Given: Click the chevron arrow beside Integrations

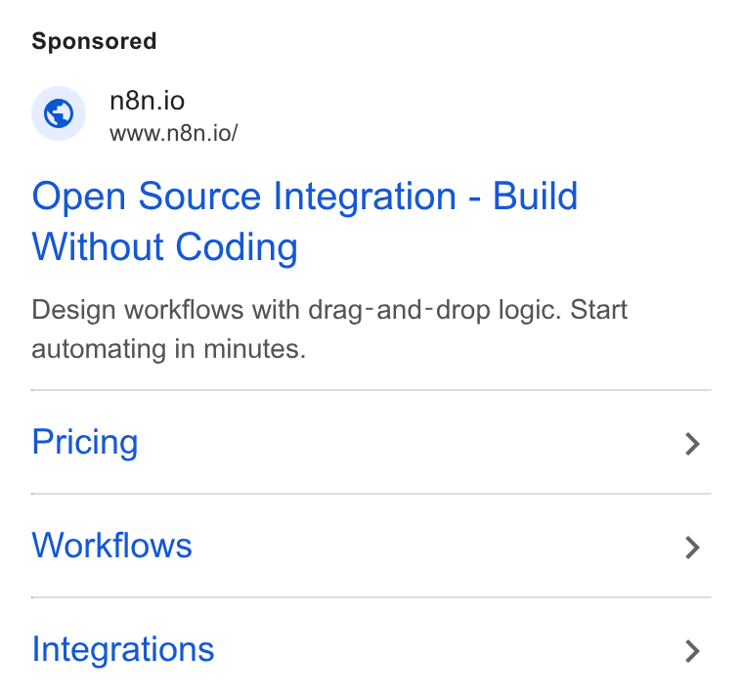Looking at the screenshot, I should (692, 651).
